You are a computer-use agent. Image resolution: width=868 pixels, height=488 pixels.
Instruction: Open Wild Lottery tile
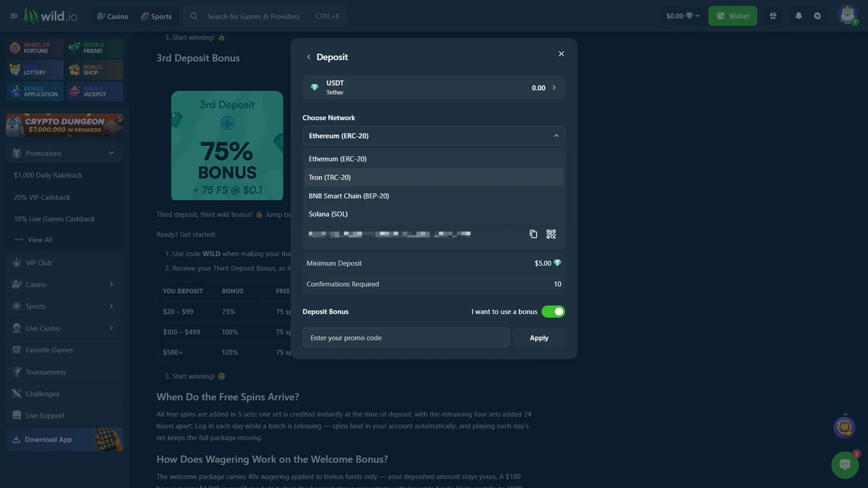tap(35, 70)
